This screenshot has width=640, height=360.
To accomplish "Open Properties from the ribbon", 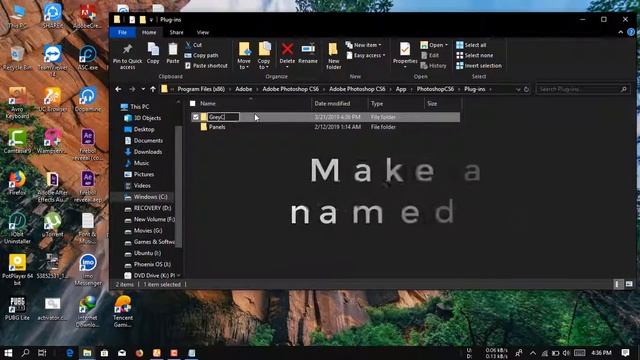I will pos(405,54).
